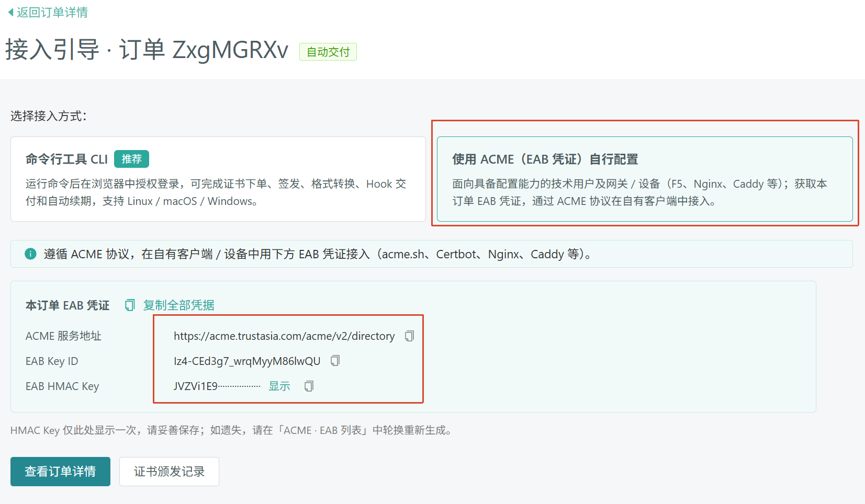Viewport: 865px width, 504px height.
Task: Click the 推荐 badge on CLI card
Action: (x=131, y=159)
